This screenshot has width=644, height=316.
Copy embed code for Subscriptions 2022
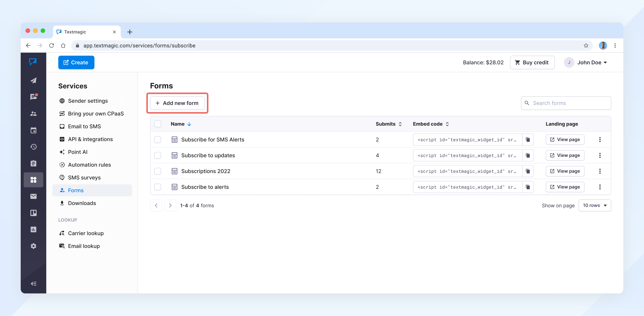pyautogui.click(x=528, y=171)
